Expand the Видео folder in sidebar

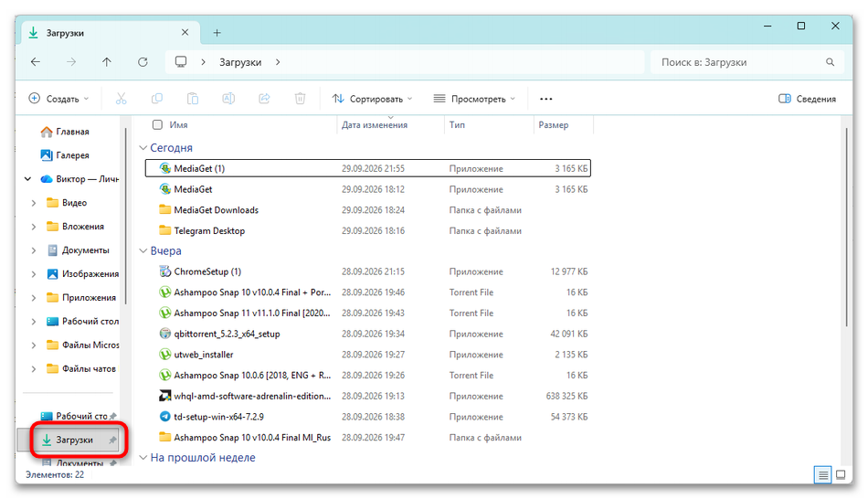click(34, 203)
